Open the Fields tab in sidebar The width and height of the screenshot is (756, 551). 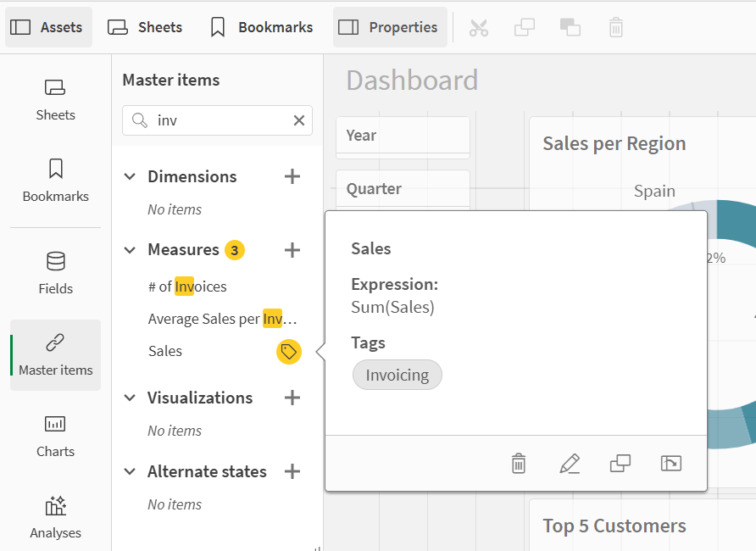click(x=55, y=273)
